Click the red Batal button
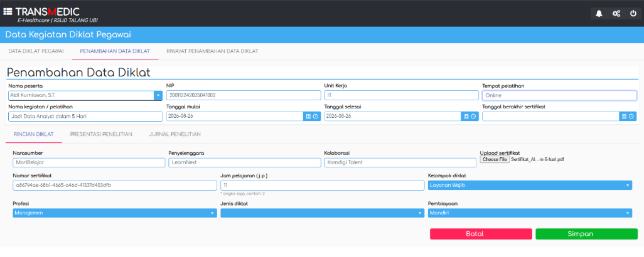The image size is (644, 257). point(481,234)
